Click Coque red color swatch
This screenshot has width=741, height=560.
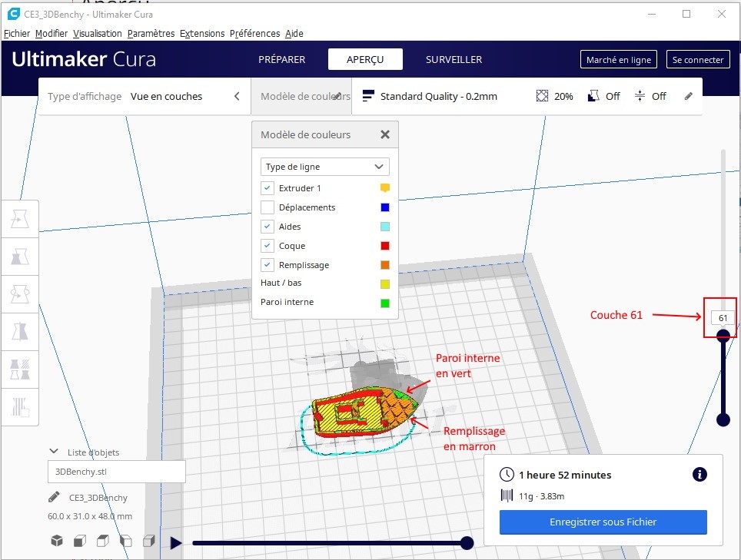tap(384, 246)
